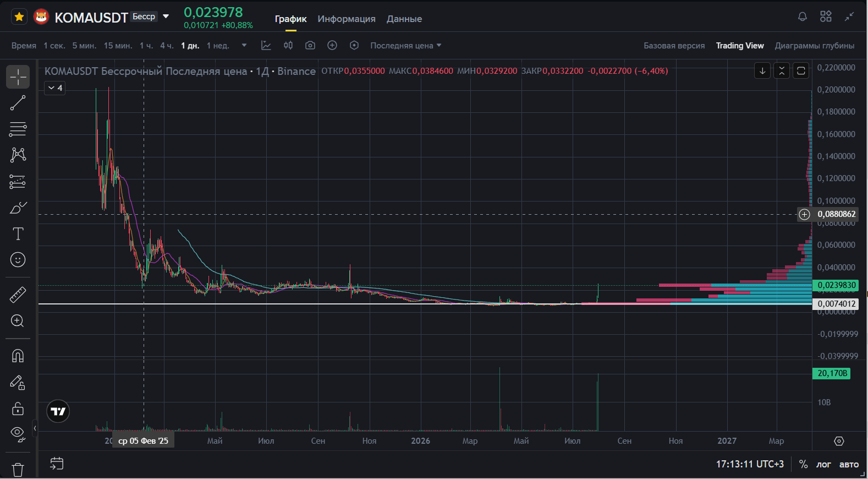
Task: Toggle stay in drawing mode pencil-lock
Action: pyautogui.click(x=18, y=382)
